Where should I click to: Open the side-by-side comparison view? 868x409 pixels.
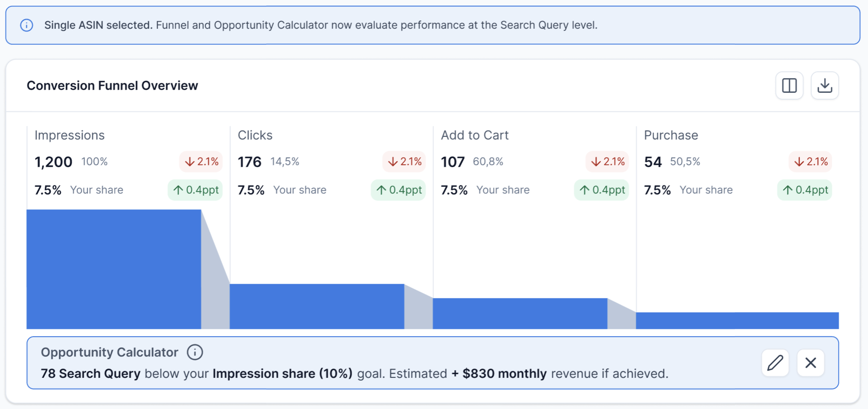click(789, 85)
